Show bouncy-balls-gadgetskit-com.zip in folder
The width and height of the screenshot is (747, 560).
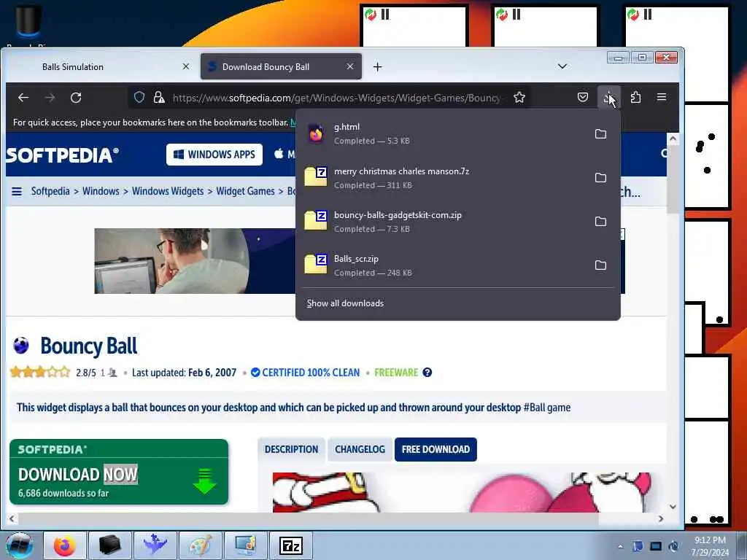[x=601, y=222]
